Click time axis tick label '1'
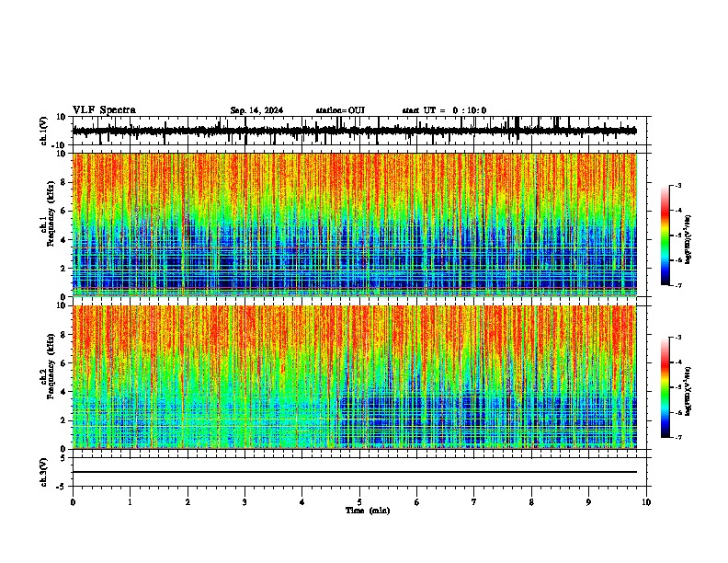The image size is (728, 563). click(130, 502)
